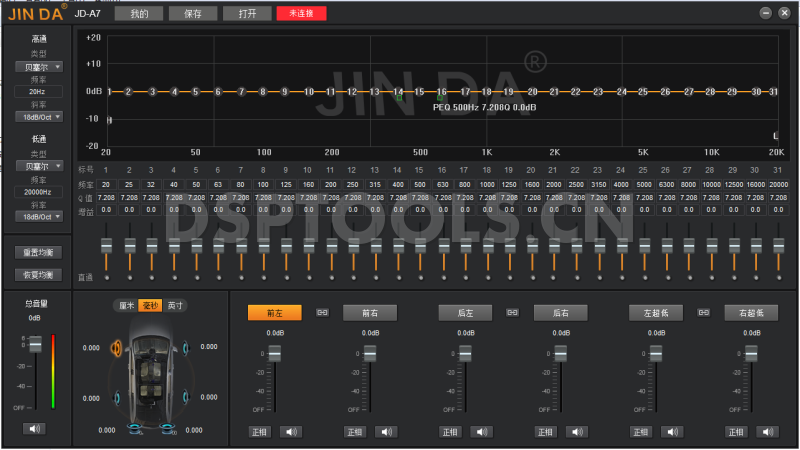The width and height of the screenshot is (800, 450).
Task: Select 厘米 unit option
Action: (x=126, y=305)
